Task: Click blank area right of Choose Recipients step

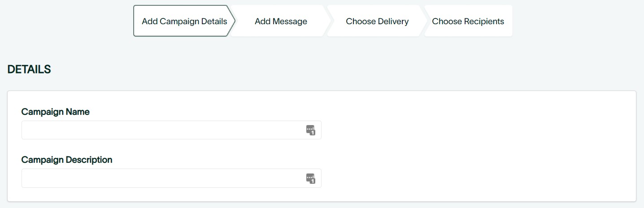Action: pos(579,21)
